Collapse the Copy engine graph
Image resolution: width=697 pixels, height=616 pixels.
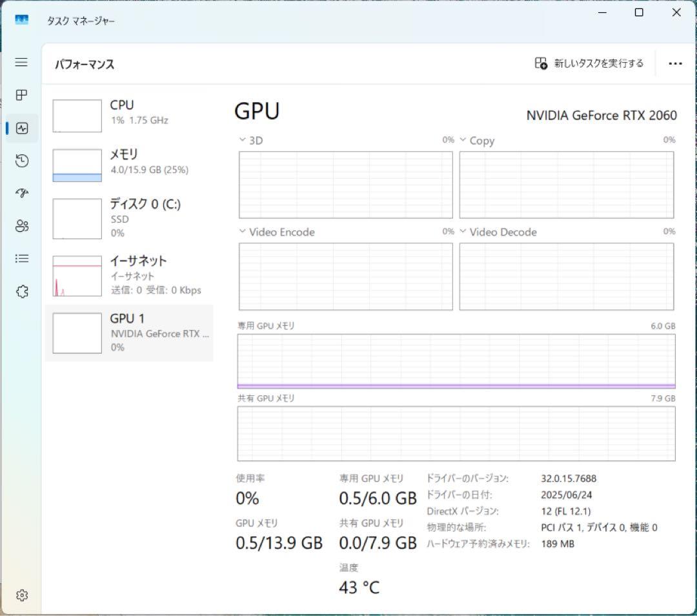pyautogui.click(x=463, y=139)
